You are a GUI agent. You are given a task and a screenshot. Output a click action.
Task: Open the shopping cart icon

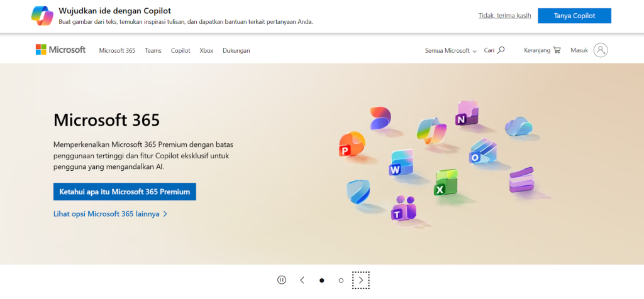click(557, 50)
